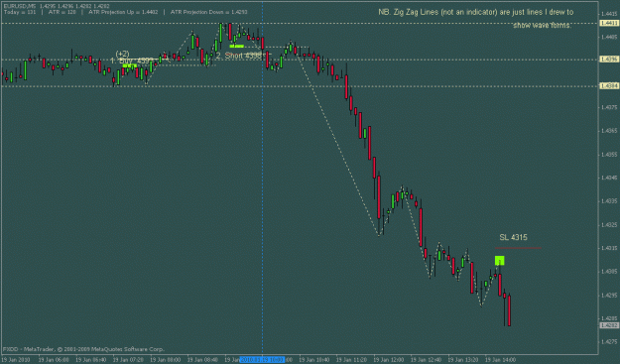
Task: Click the MetaQuotes Software Corp. copyright text
Action: 83,349
